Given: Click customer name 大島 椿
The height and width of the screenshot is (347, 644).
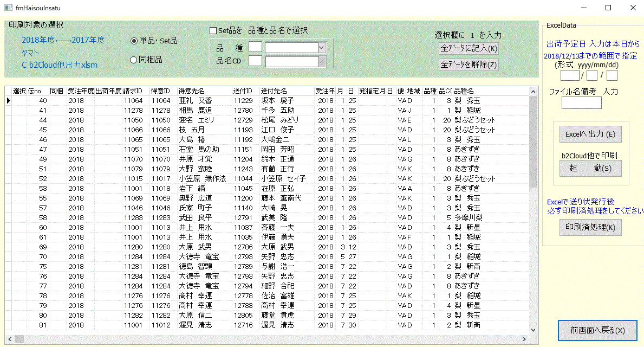Looking at the screenshot, I should pyautogui.click(x=192, y=140).
